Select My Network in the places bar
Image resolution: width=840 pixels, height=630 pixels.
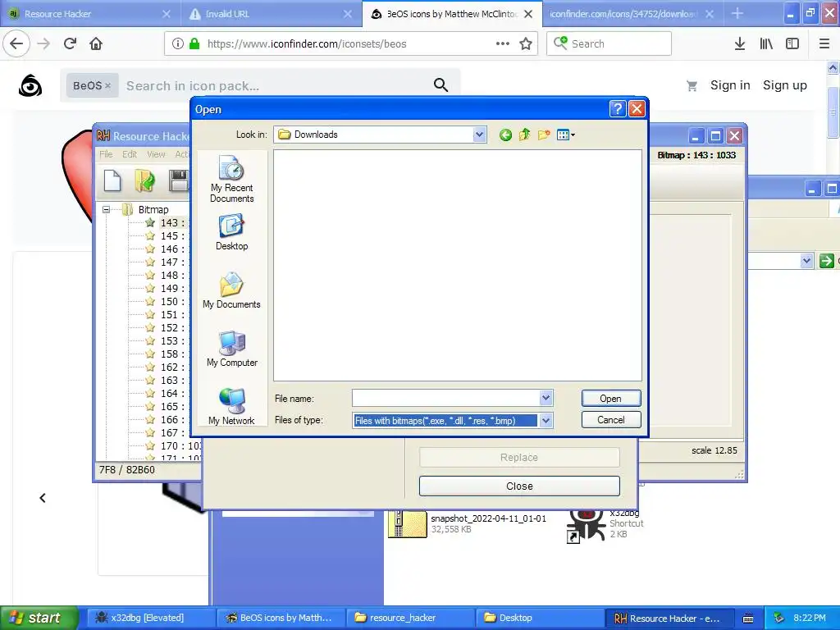pyautogui.click(x=231, y=406)
